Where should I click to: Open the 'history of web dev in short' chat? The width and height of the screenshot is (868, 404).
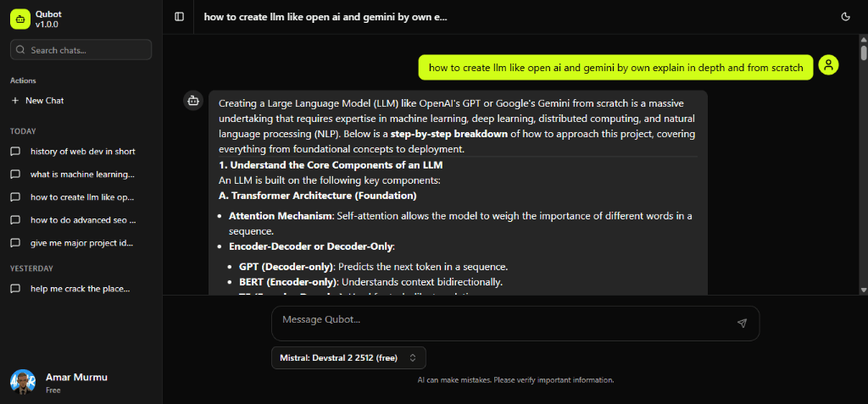coord(82,152)
